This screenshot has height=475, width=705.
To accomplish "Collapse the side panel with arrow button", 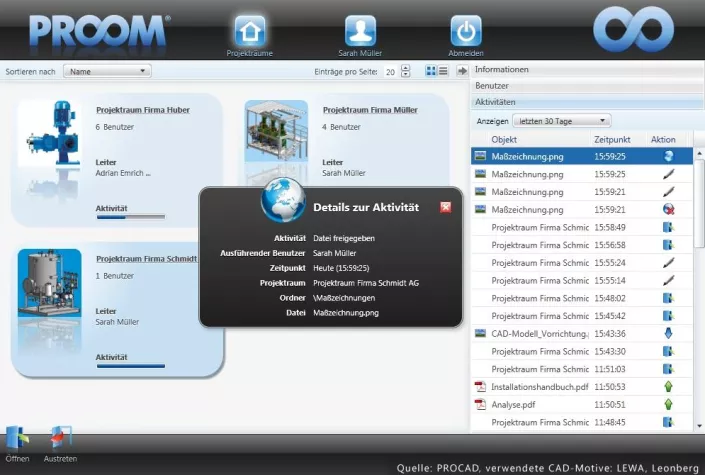I will pyautogui.click(x=462, y=71).
